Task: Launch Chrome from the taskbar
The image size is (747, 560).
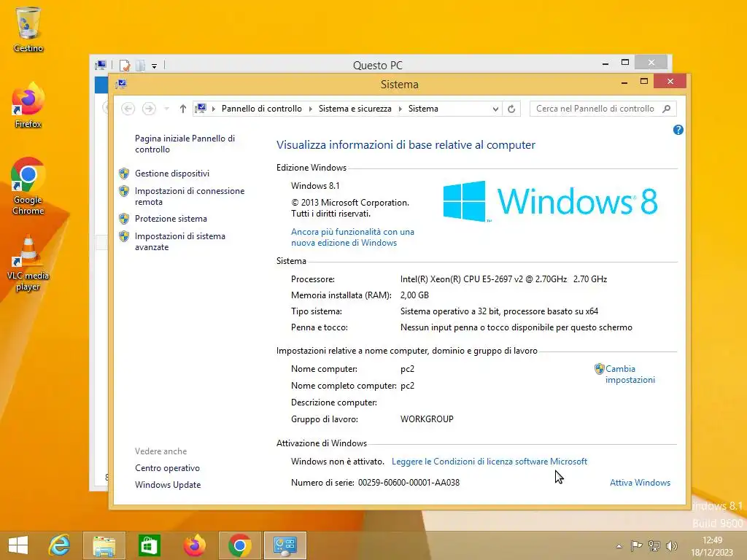Action: [x=239, y=545]
